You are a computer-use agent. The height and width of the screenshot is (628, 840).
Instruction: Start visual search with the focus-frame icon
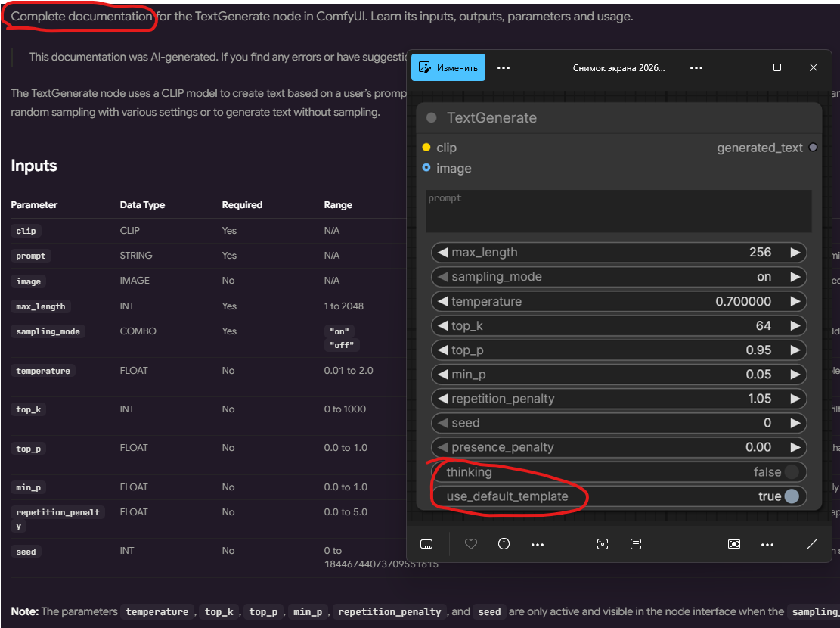click(x=603, y=544)
